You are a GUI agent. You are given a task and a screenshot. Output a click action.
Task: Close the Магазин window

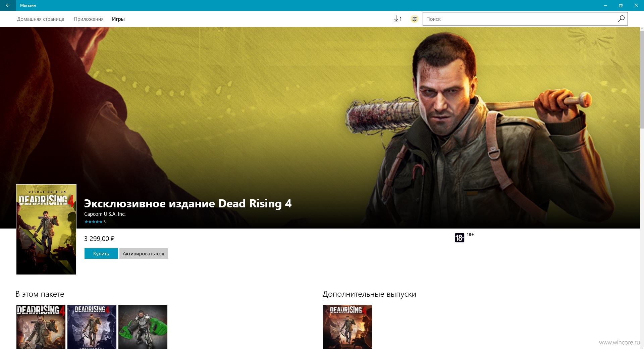point(636,5)
